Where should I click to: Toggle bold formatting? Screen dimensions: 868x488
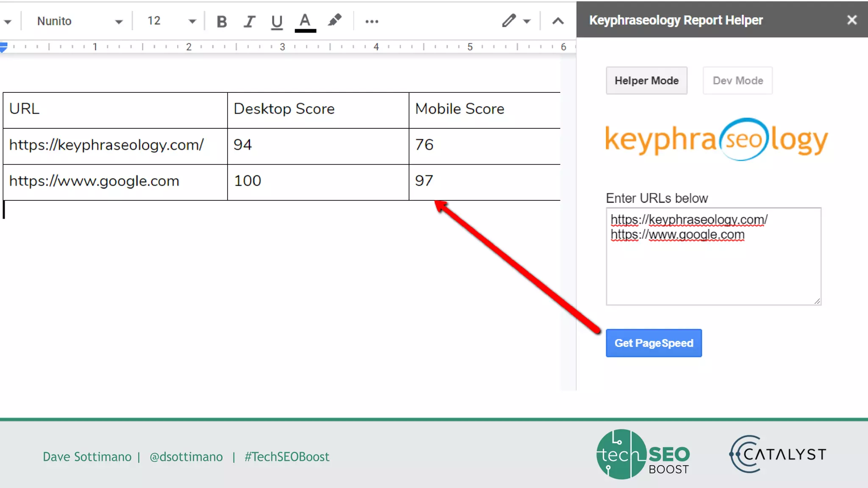point(222,21)
